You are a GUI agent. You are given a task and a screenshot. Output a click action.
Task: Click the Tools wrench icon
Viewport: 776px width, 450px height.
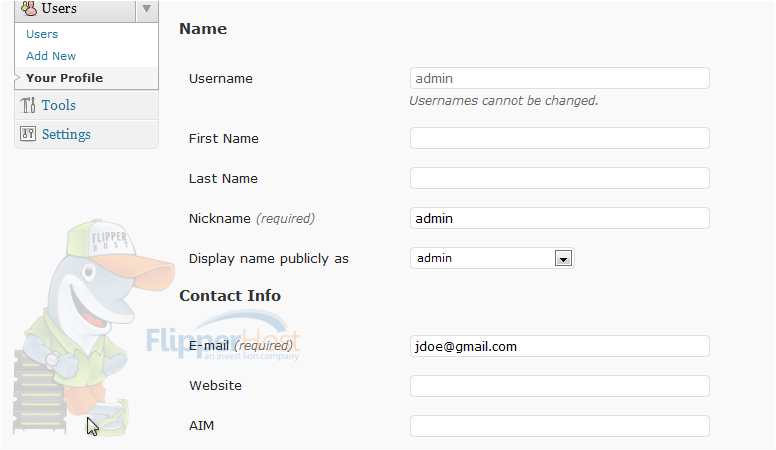(28, 105)
